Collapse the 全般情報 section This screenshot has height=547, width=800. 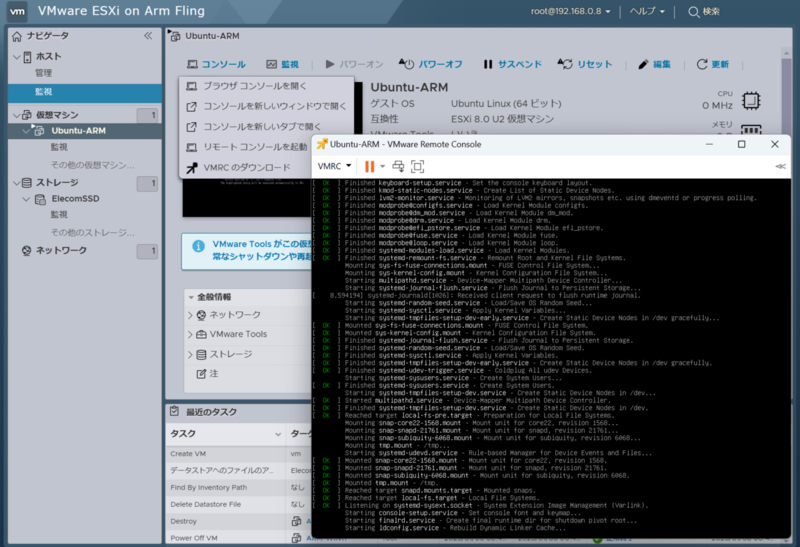click(x=191, y=297)
